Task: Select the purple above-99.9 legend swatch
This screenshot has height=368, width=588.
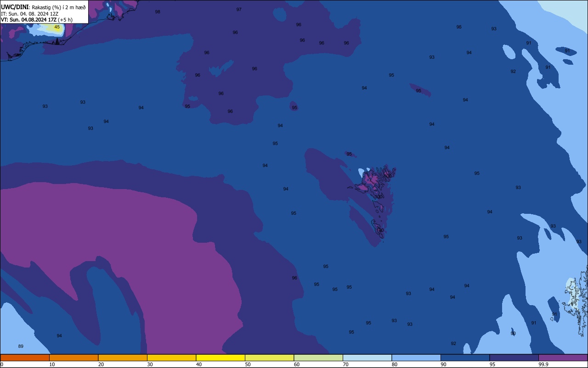Action: pyautogui.click(x=563, y=357)
